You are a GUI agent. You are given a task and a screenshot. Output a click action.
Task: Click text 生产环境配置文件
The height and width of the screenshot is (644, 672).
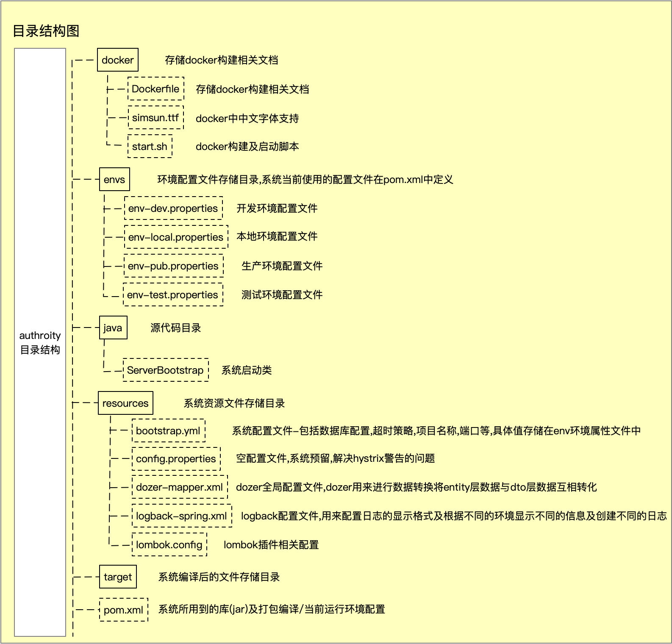(282, 266)
